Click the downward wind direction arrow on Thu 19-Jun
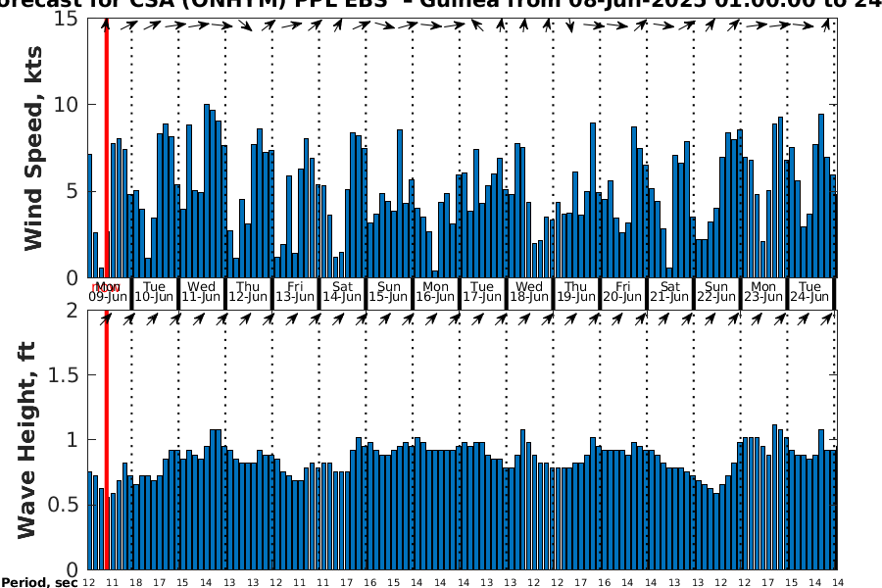Screen dimensions: 882x588 (x=569, y=25)
